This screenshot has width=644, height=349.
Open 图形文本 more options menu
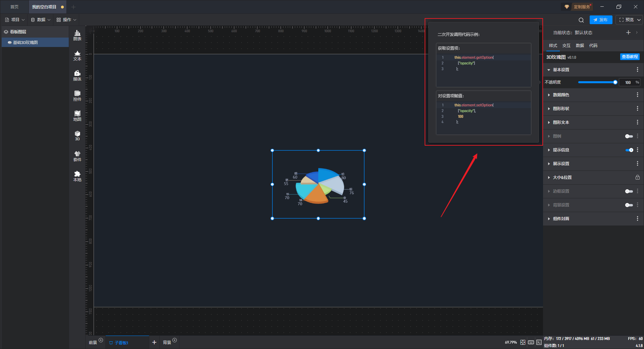point(637,122)
